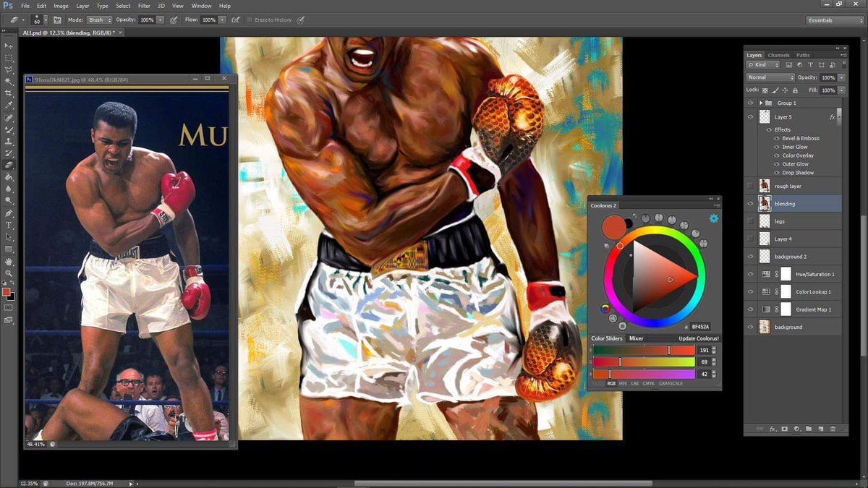The width and height of the screenshot is (868, 488).
Task: Hide the blending layer eye
Action: pos(750,204)
